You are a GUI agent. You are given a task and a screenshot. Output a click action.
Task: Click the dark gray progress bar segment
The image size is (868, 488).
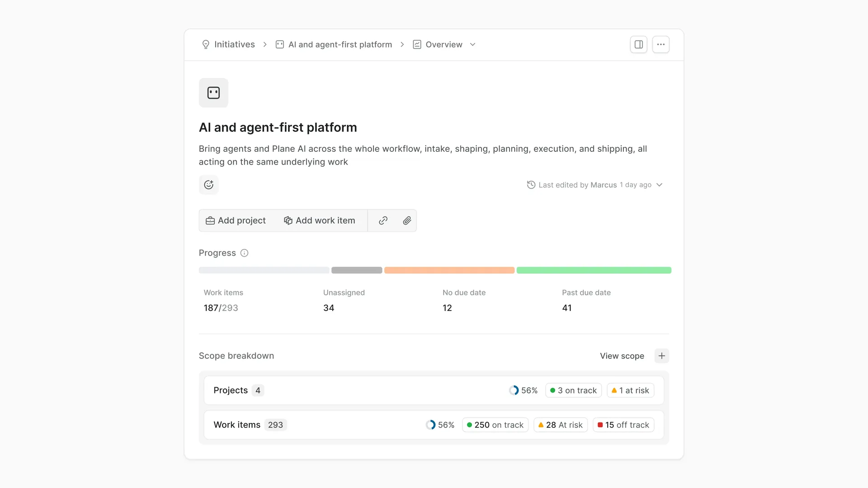[357, 270]
